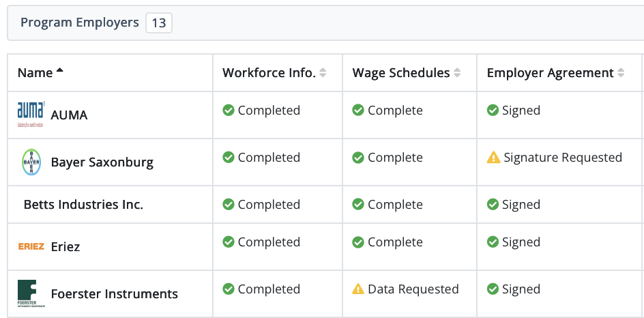Click Completed text in Betts Industries row
The width and height of the screenshot is (644, 318).
(x=269, y=205)
